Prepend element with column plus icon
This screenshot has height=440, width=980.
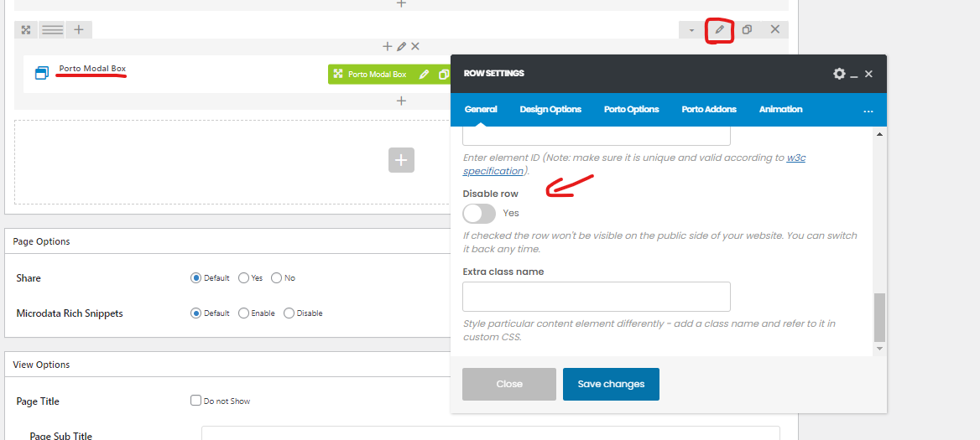click(x=387, y=46)
